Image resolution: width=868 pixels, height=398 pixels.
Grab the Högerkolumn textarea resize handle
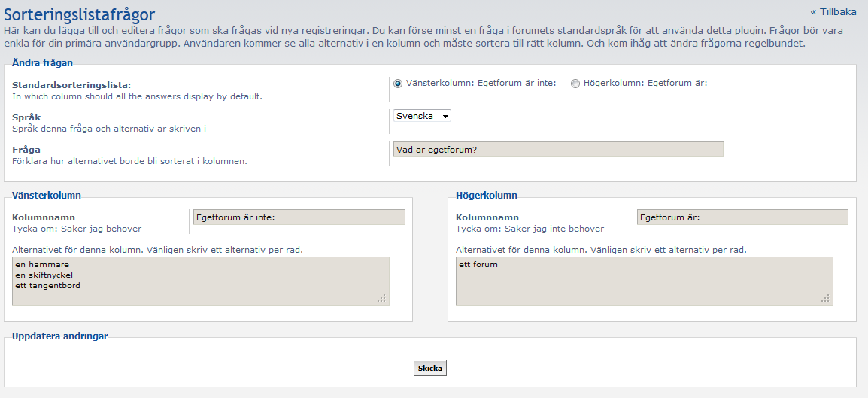[826, 299]
